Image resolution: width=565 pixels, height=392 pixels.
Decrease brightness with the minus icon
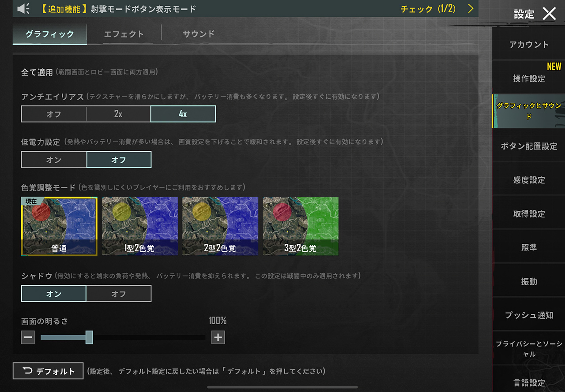pyautogui.click(x=28, y=338)
